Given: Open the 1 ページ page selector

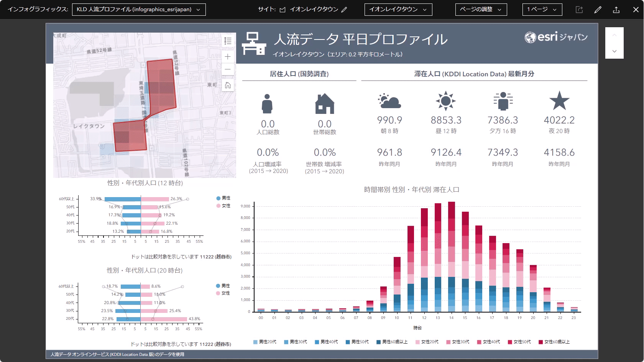Looking at the screenshot, I should (542, 10).
